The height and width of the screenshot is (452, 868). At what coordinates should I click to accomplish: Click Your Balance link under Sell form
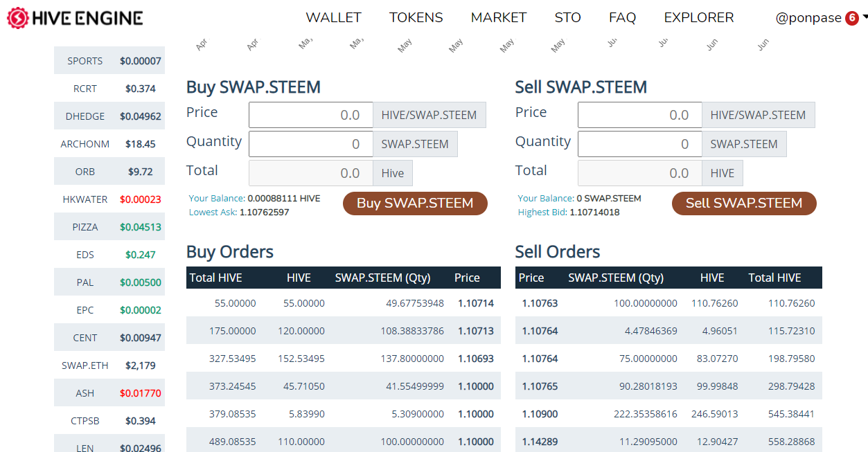(546, 199)
